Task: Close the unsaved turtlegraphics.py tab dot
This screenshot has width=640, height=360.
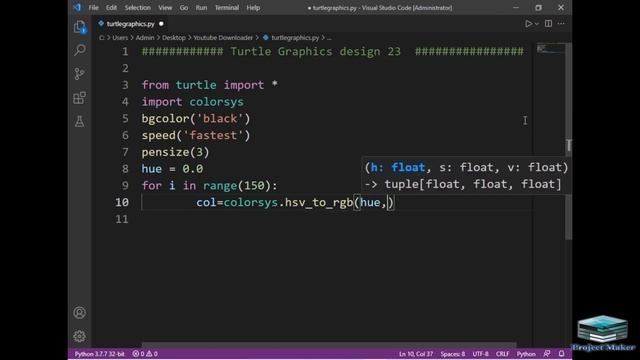Action: point(161,24)
